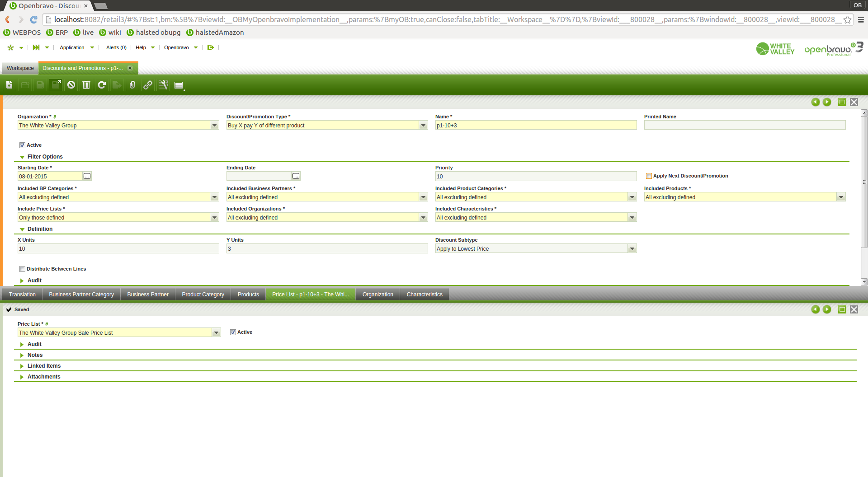Click the header form vertical scrollbar
Screen dimensions: 868x477
click(864, 181)
